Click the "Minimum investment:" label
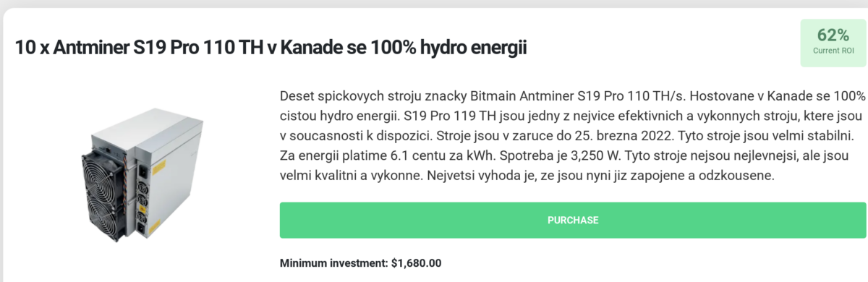This screenshot has height=282, width=868. pos(333,263)
